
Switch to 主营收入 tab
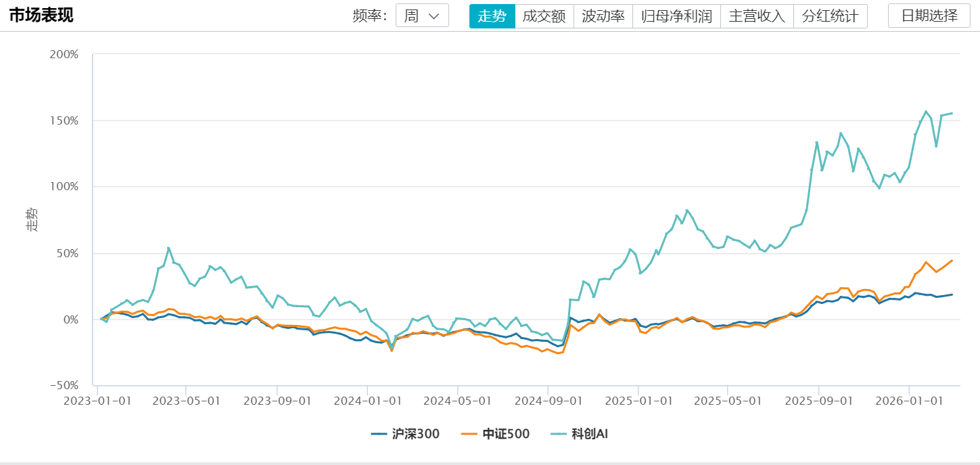click(757, 16)
